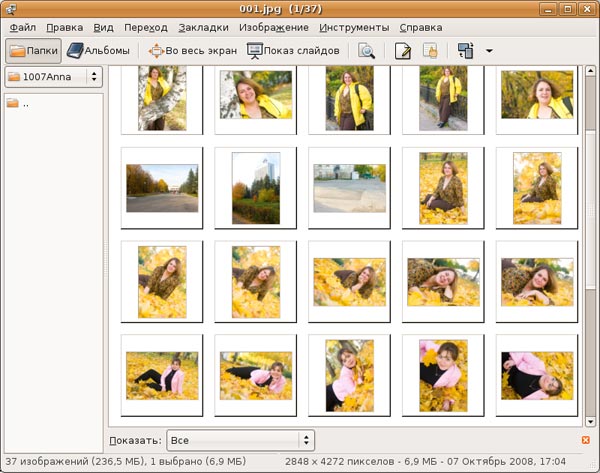Open the Файл menu
Screen dimensions: 600x473
tap(23, 28)
